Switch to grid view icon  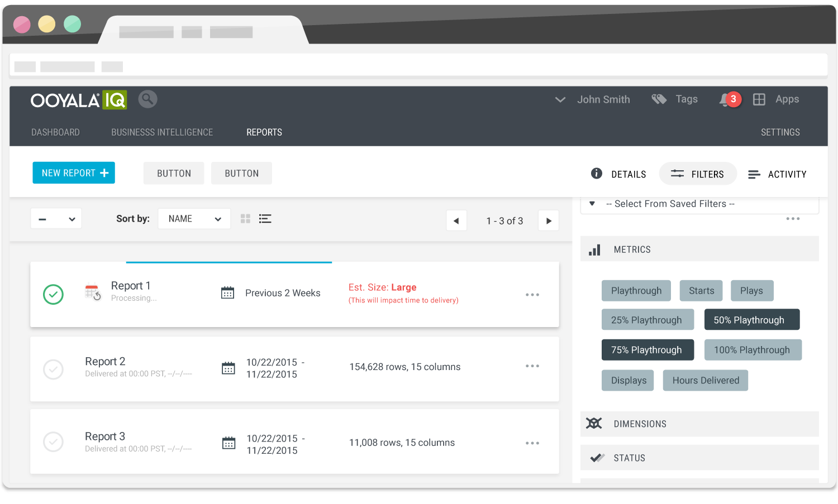tap(245, 219)
